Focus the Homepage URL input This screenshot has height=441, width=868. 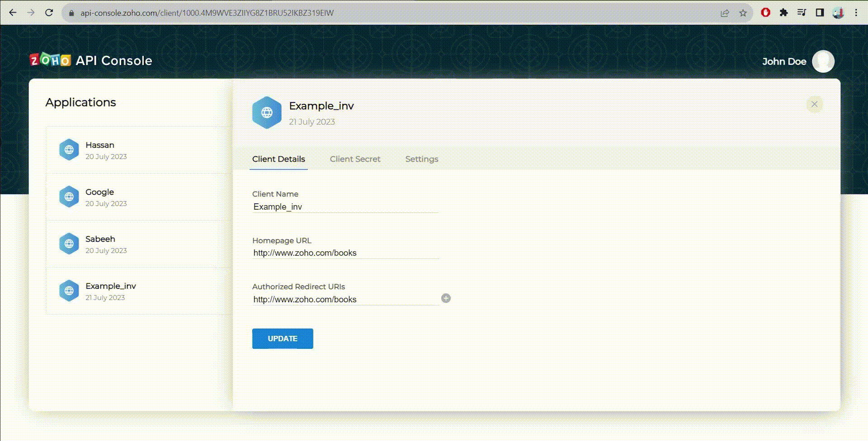tap(345, 253)
